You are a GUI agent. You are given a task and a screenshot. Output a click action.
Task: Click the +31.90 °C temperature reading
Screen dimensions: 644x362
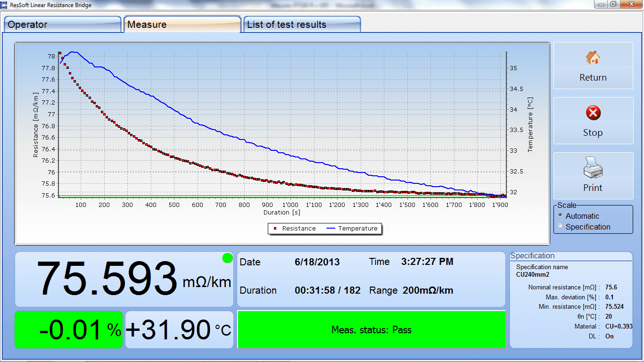point(179,329)
